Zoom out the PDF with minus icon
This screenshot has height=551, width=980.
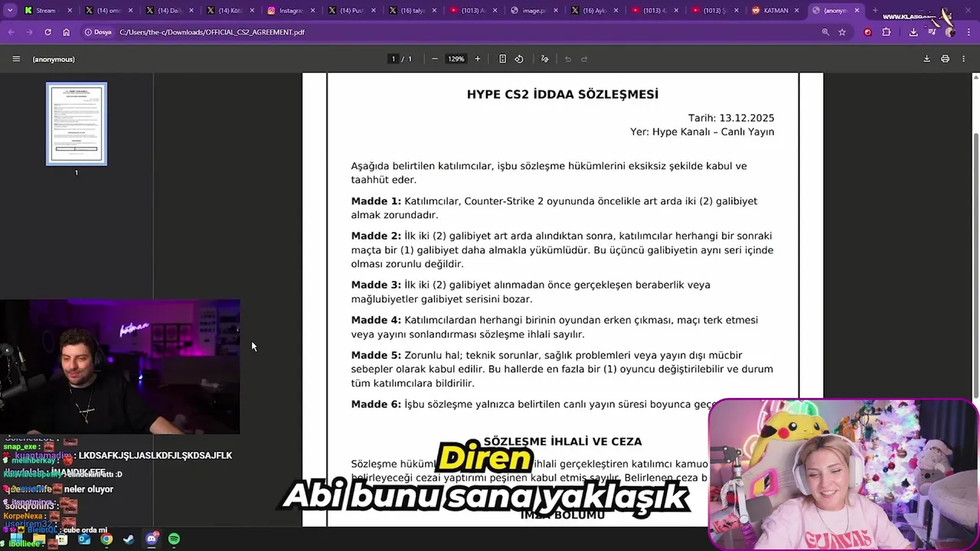click(434, 59)
